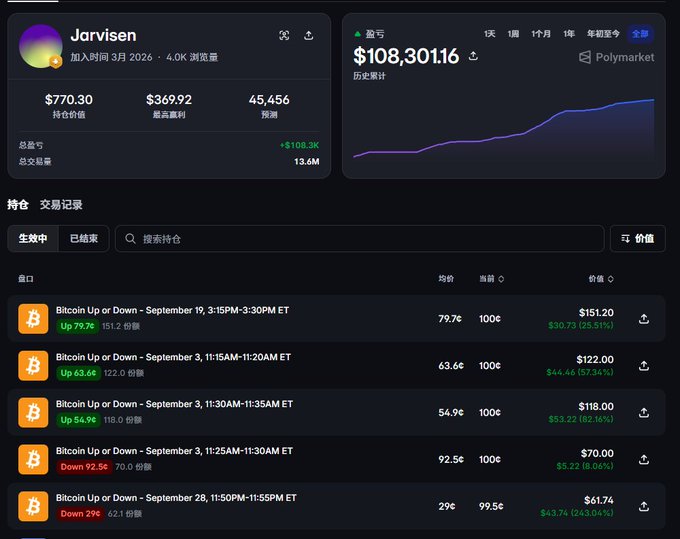Click the Down 92.5¢ badge

click(x=84, y=467)
